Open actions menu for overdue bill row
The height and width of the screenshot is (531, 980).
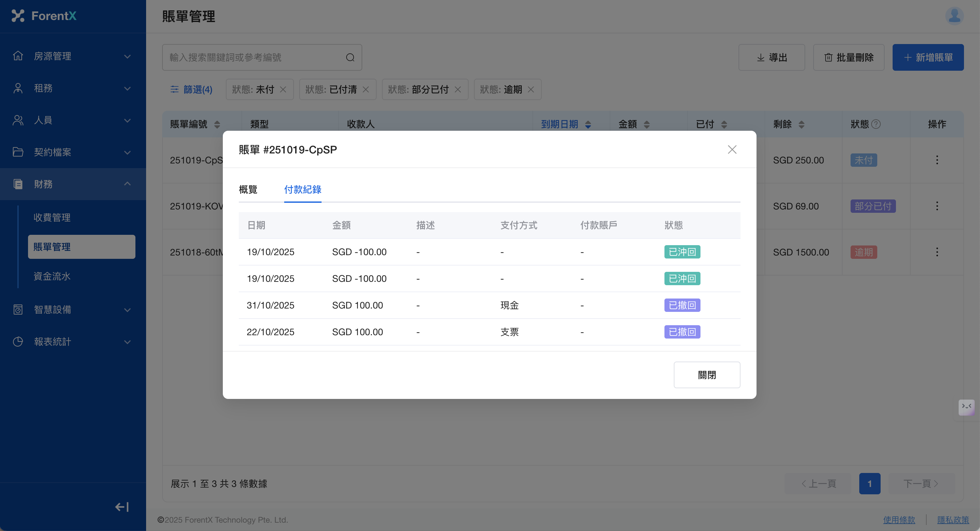click(x=937, y=252)
